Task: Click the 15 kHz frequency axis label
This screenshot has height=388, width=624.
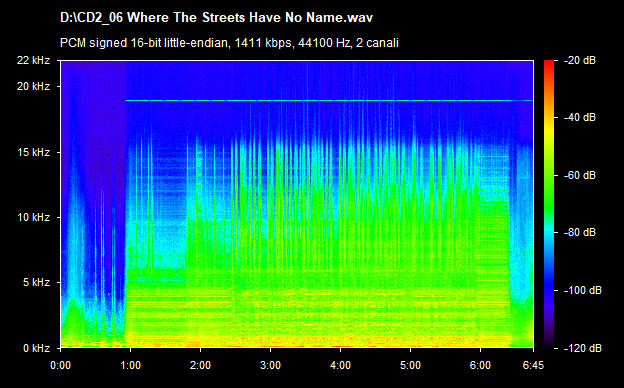Action: coord(33,152)
